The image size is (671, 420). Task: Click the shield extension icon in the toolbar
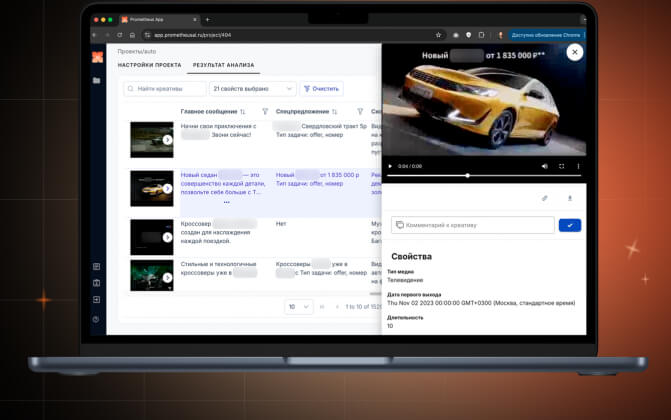tap(469, 35)
